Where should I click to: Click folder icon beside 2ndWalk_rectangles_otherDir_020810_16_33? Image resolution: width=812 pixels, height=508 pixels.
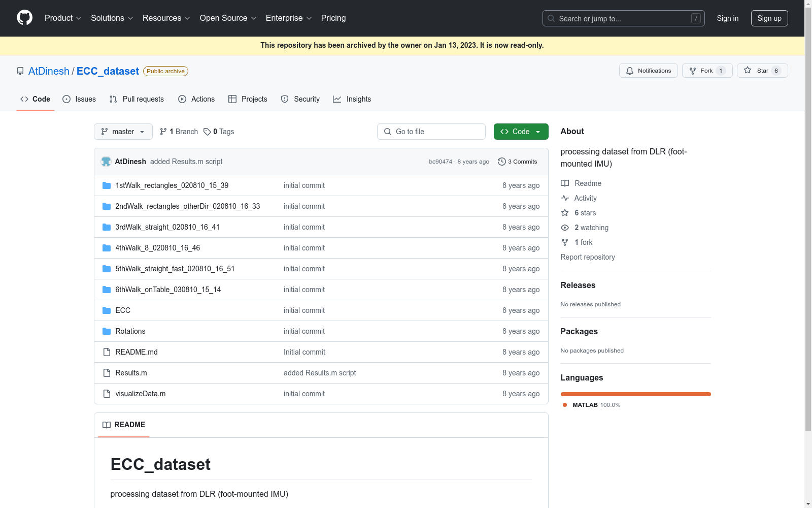click(107, 206)
